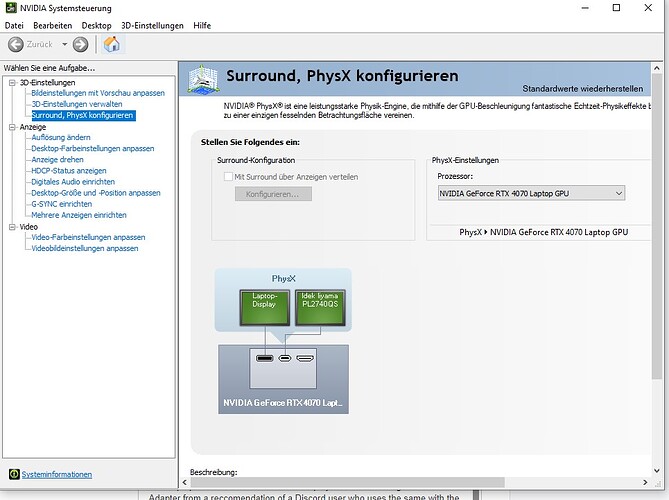Image resolution: width=669 pixels, height=500 pixels.
Task: Open the Systeminformationen link
Action: pos(57,474)
